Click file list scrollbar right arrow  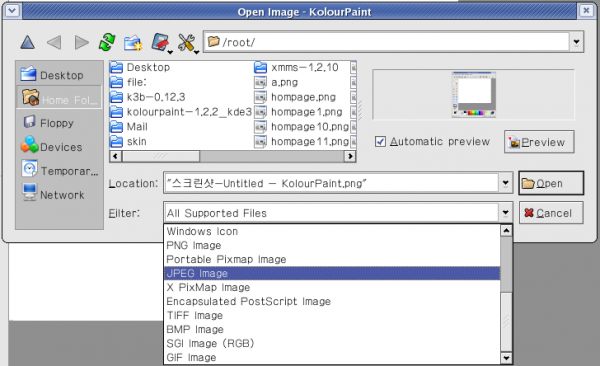[x=350, y=156]
